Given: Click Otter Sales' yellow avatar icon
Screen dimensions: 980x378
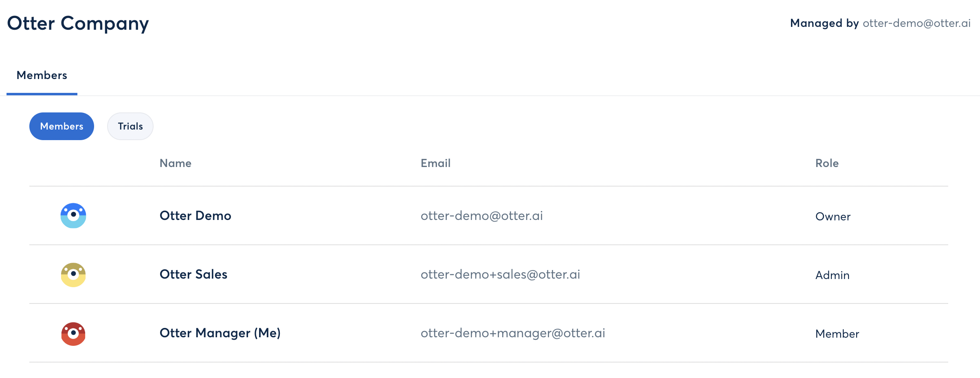Looking at the screenshot, I should click(73, 275).
